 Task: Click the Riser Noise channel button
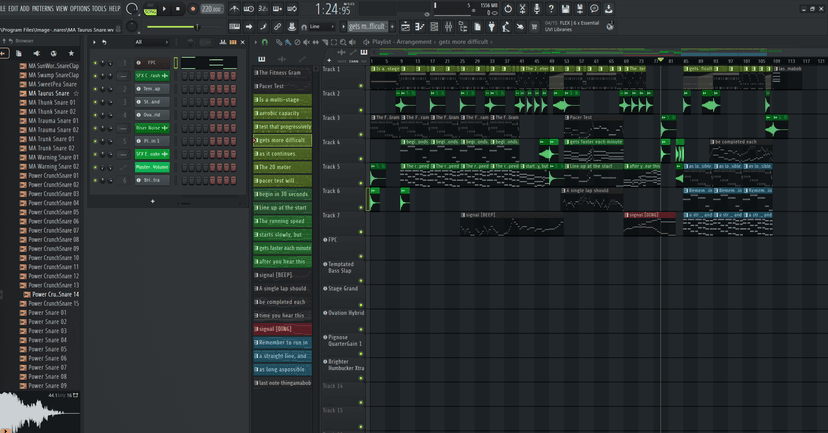(151, 128)
